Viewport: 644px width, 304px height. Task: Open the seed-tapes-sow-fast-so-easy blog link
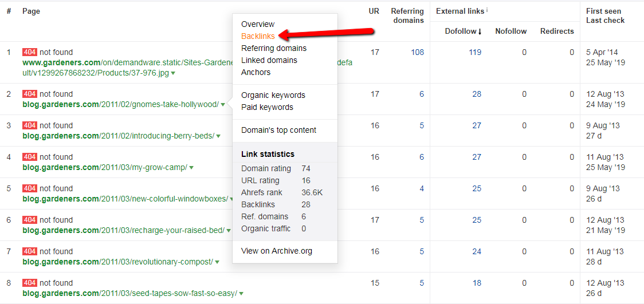(x=130, y=294)
